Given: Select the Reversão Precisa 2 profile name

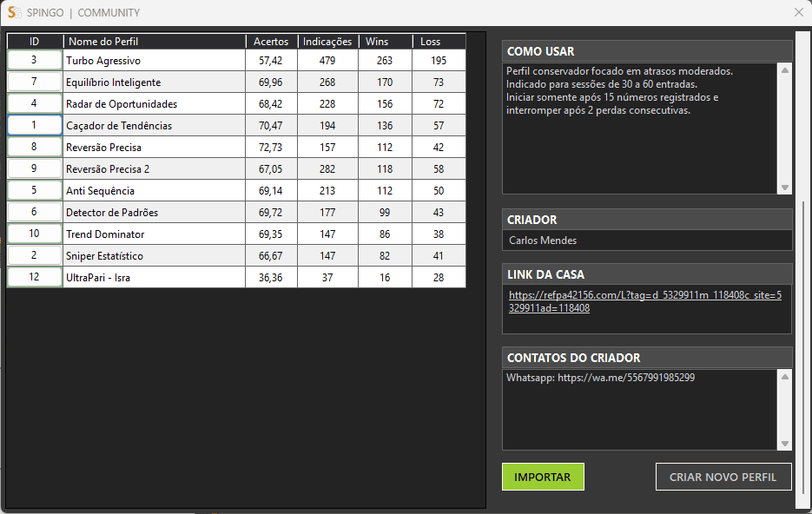Looking at the screenshot, I should tap(108, 169).
